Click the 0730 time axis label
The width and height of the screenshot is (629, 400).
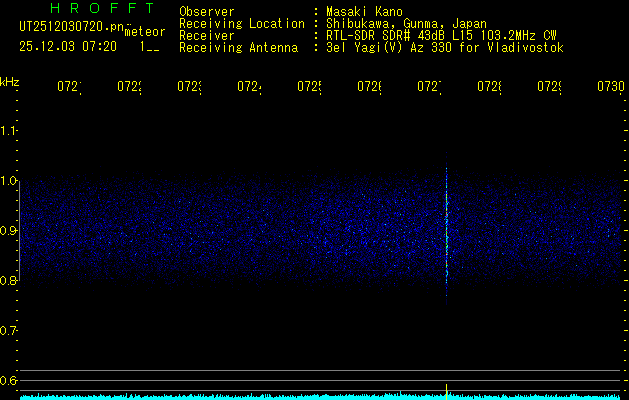tap(610, 87)
